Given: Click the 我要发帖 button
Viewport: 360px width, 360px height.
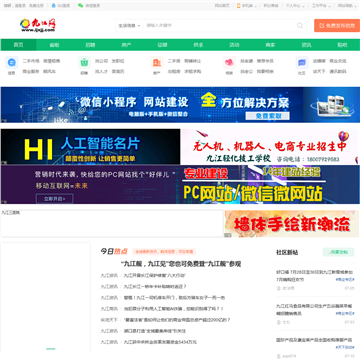Looking at the screenshot, I should tap(338, 252).
